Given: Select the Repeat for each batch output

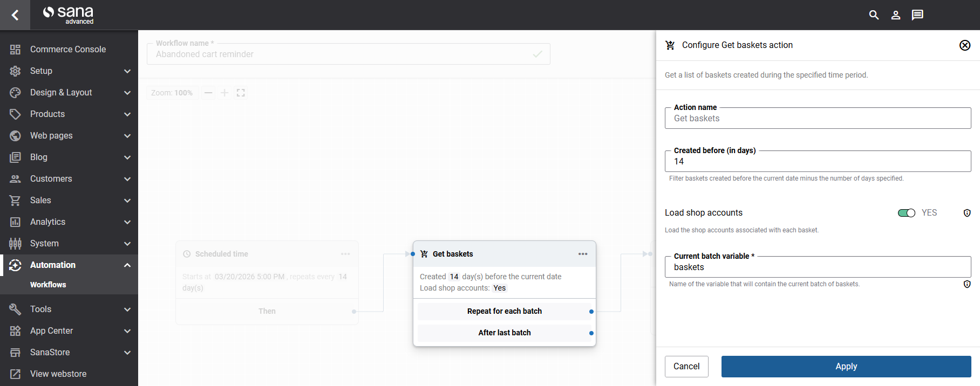Looking at the screenshot, I should pyautogui.click(x=504, y=312).
